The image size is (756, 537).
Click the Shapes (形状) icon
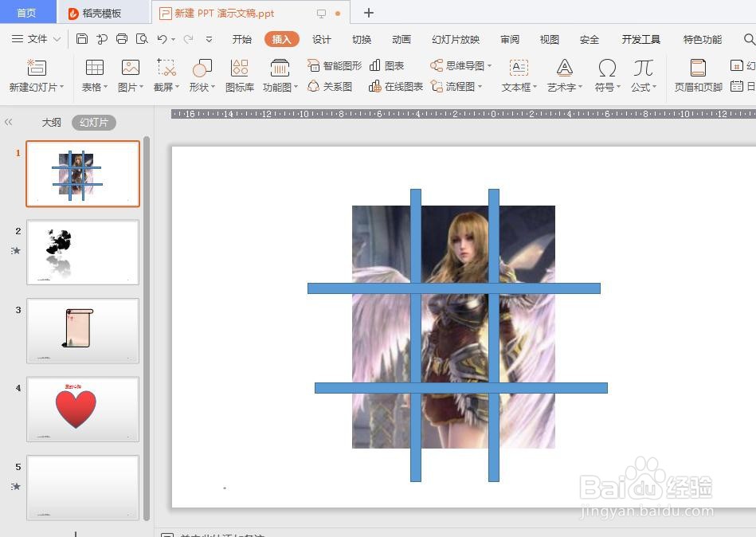click(202, 68)
